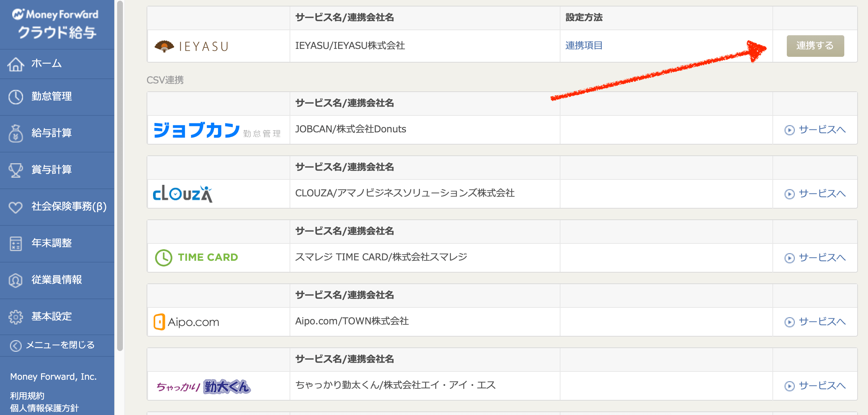This screenshot has height=415, width=868.
Task: Select the JOBCAN/株式会社Donuts cell text
Action: [x=351, y=129]
